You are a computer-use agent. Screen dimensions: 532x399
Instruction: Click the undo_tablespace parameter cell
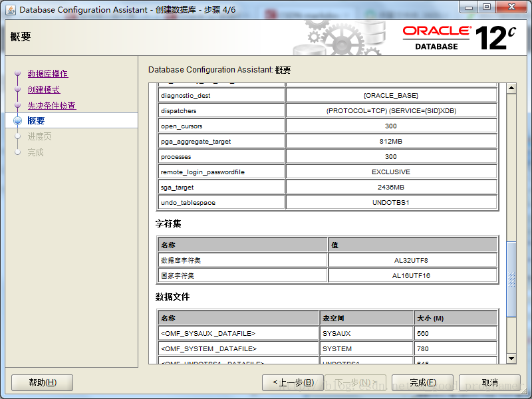coord(221,202)
